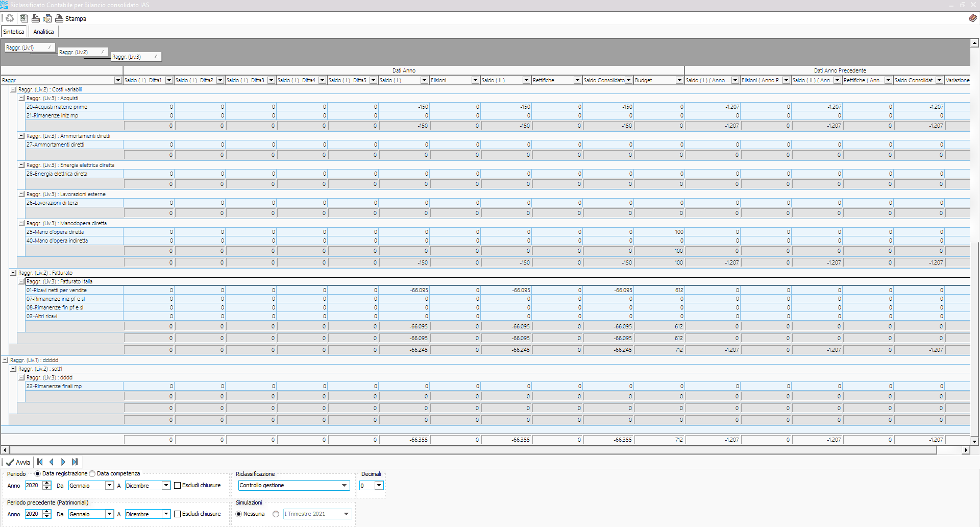The image size is (980, 527).
Task: Collapse Raggr. (Liv.3) Manodopera diretta group
Action: click(x=21, y=223)
